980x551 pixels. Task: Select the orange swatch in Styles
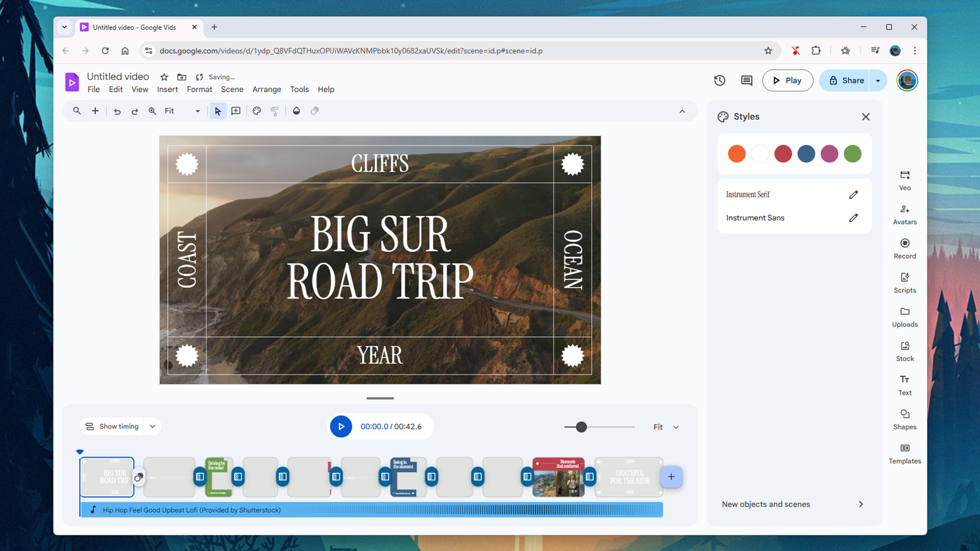click(x=736, y=153)
